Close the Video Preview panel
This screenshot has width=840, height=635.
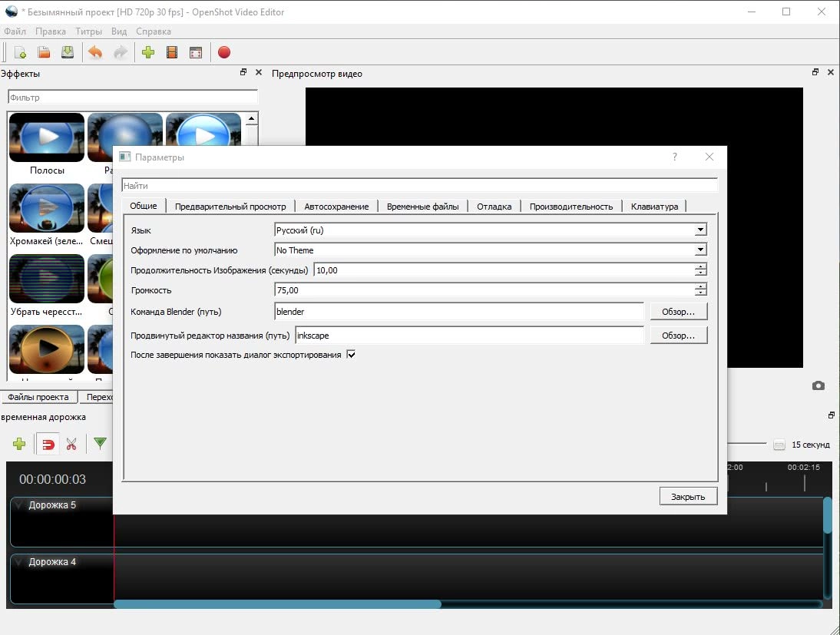pyautogui.click(x=831, y=72)
